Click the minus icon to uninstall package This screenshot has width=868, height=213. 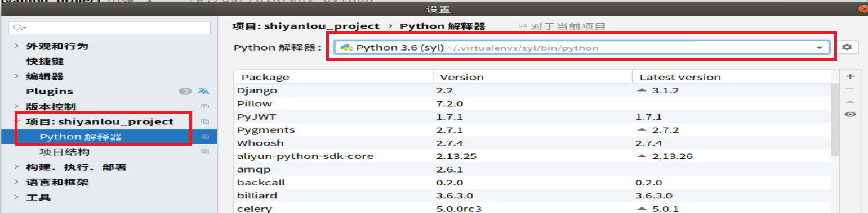851,89
